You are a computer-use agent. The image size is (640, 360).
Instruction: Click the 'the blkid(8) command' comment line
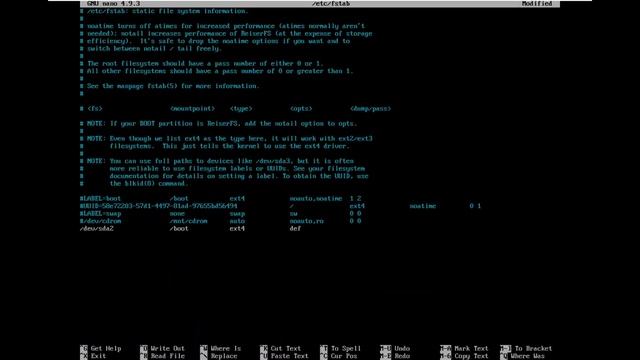point(134,184)
